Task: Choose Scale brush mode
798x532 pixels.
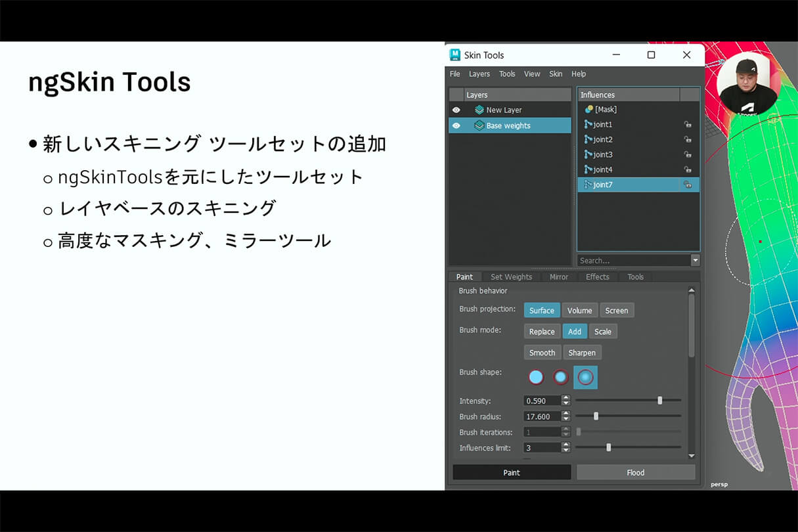Action: pos(603,332)
